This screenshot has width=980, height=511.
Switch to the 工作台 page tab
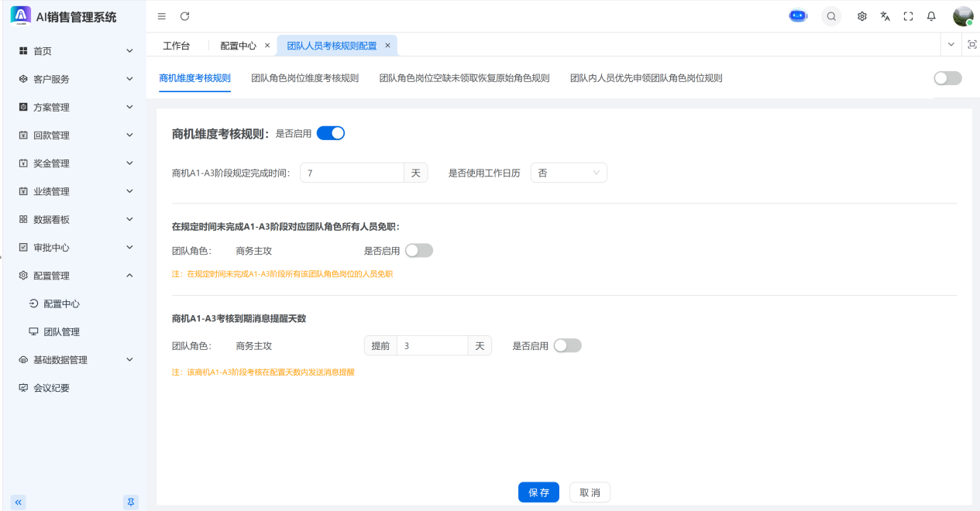(x=176, y=46)
